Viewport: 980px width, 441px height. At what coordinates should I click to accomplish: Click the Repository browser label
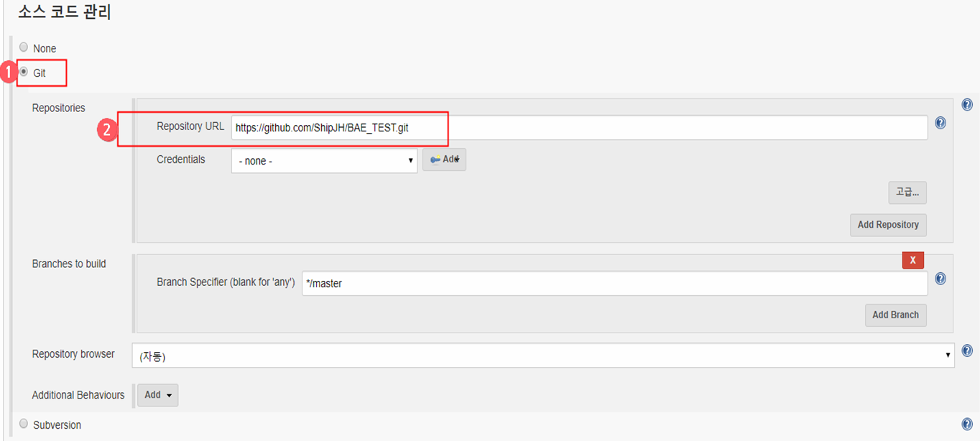click(73, 354)
